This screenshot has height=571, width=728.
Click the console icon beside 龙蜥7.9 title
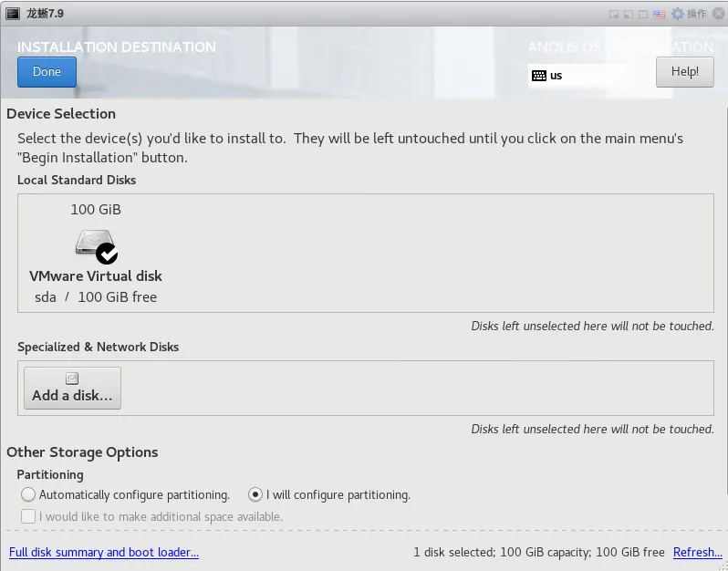tap(13, 14)
